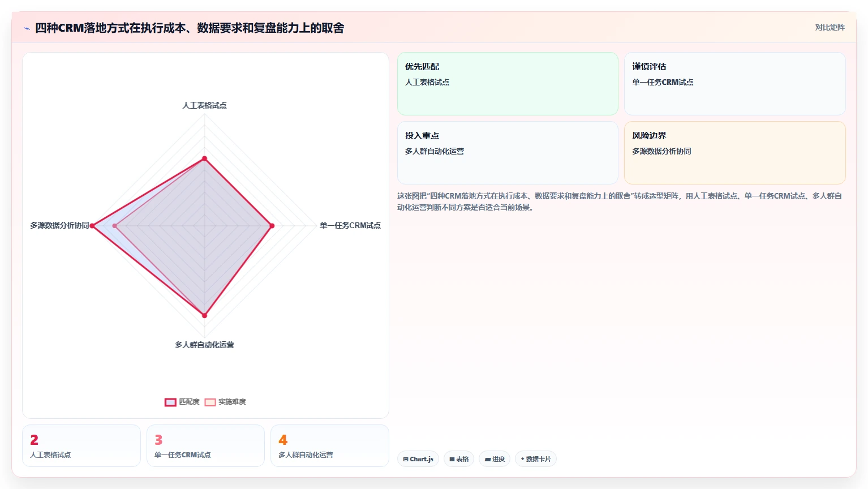Open the 投入重点 card
The width and height of the screenshot is (868, 489).
(508, 153)
